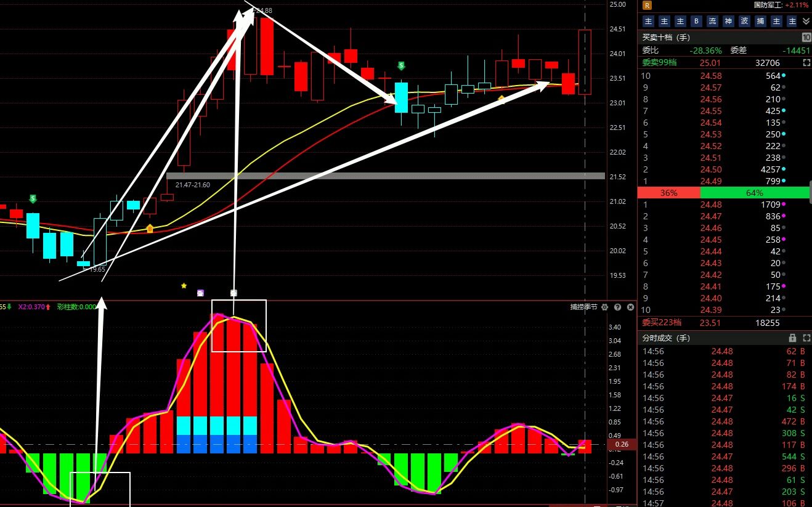Screen dimensions: 812x507
Task: Click the 委买223档 summary row
Action: point(725,322)
